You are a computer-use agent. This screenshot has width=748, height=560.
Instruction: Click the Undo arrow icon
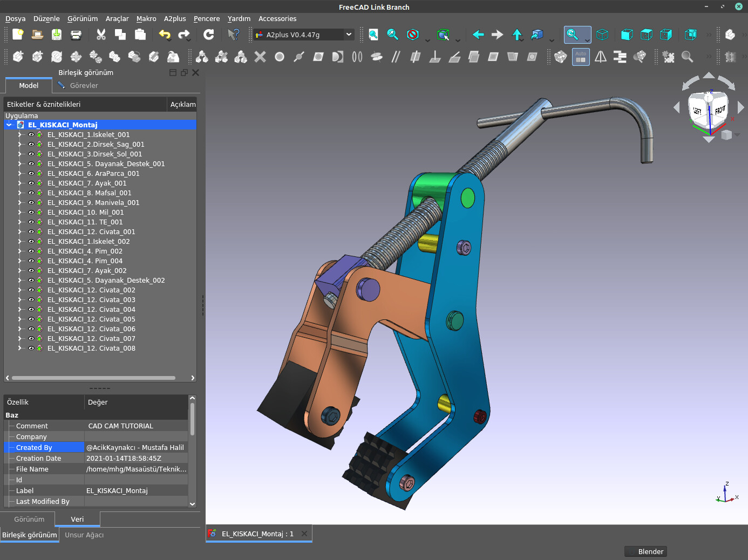tap(165, 35)
